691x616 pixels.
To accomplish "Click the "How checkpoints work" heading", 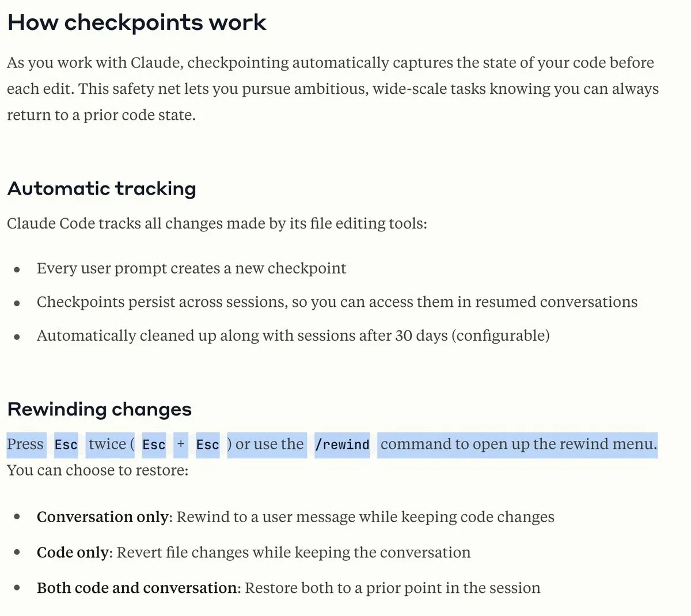I will click(136, 22).
